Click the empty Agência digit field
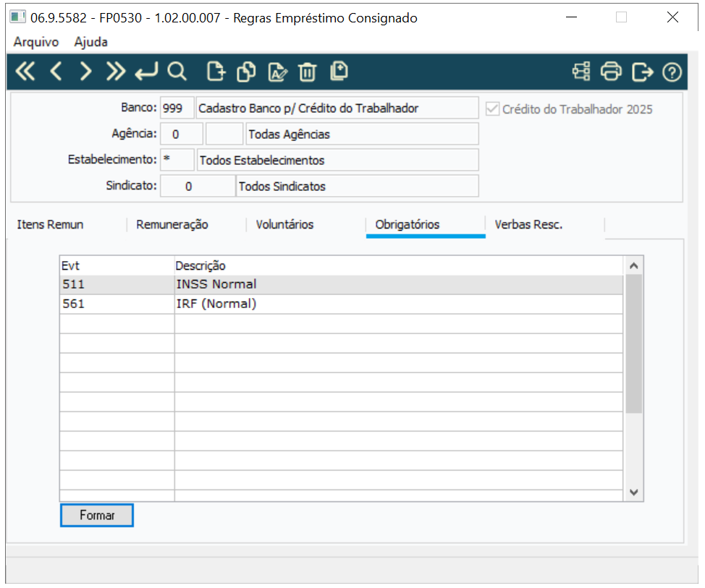 point(224,134)
